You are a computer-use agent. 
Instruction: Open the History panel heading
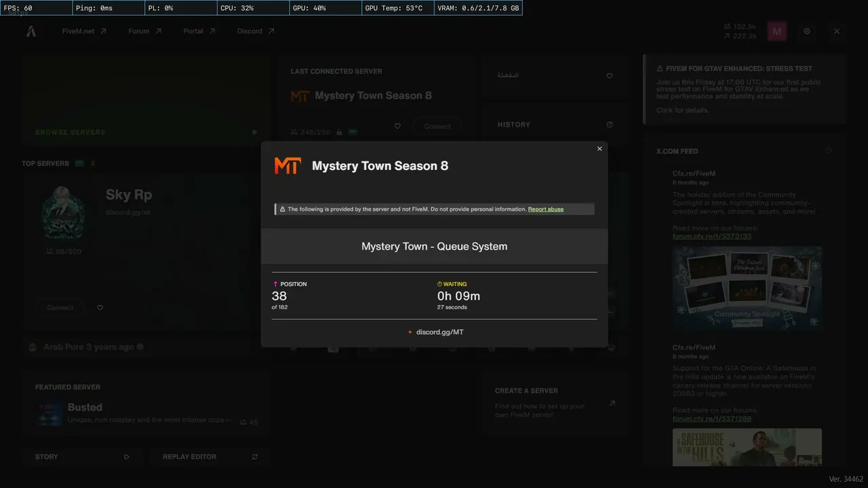pyautogui.click(x=514, y=125)
